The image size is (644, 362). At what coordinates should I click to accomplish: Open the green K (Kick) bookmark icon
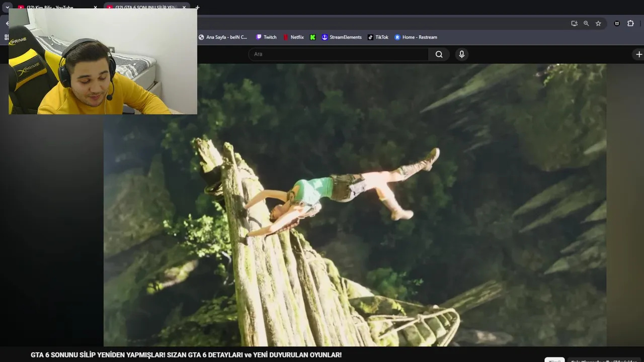(313, 37)
